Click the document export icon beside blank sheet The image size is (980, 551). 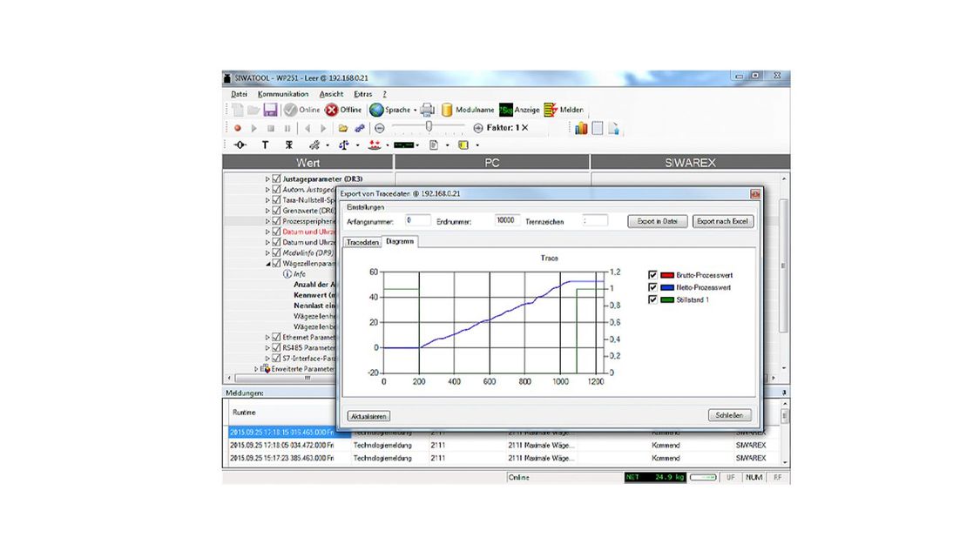point(614,128)
